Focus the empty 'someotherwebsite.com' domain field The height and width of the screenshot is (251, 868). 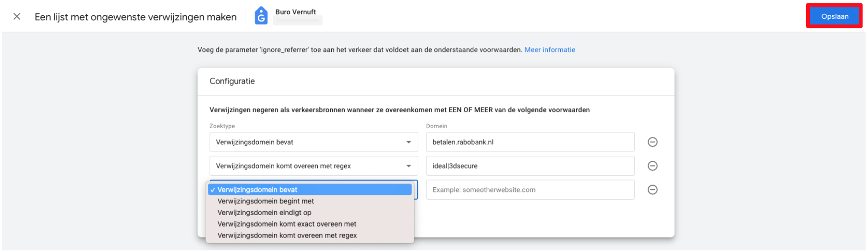pos(530,190)
